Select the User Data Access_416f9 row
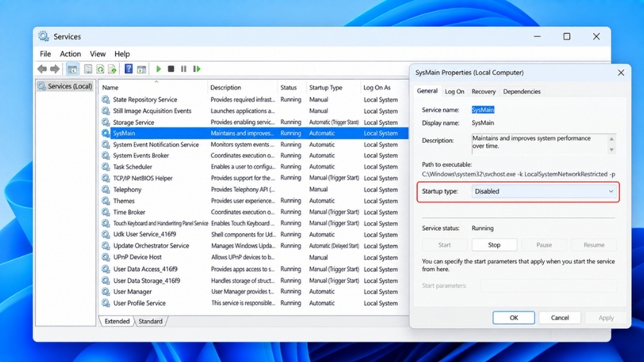The image size is (644, 362). 254,269
